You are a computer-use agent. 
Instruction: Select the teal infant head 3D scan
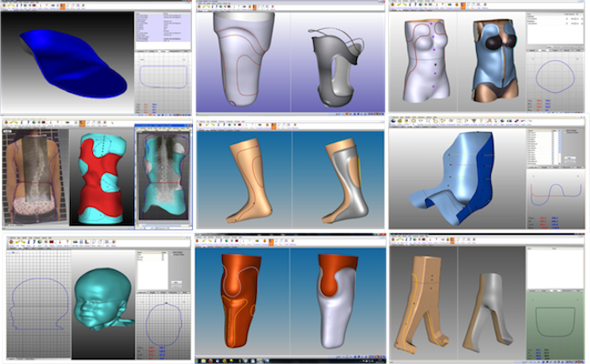pyautogui.click(x=102, y=300)
